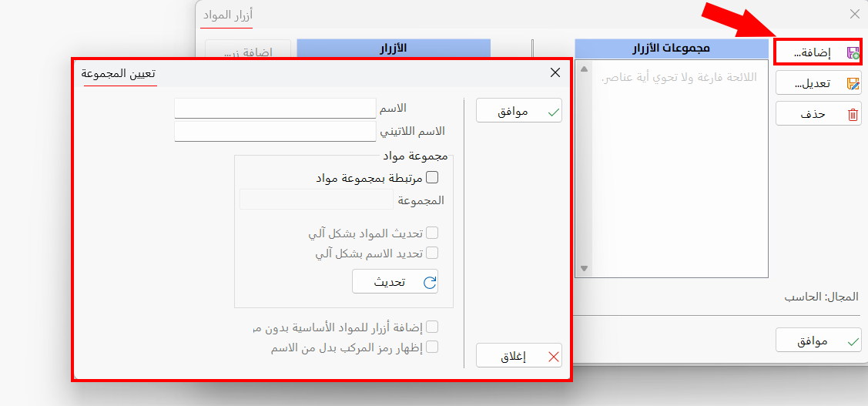Click موافق in تعيين المجموعة dialog

click(x=518, y=111)
